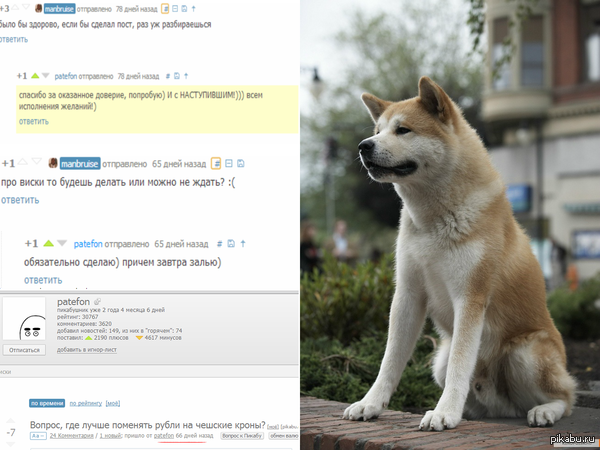Save patefon's 78-days-ago comment with the disk icon

(x=177, y=76)
